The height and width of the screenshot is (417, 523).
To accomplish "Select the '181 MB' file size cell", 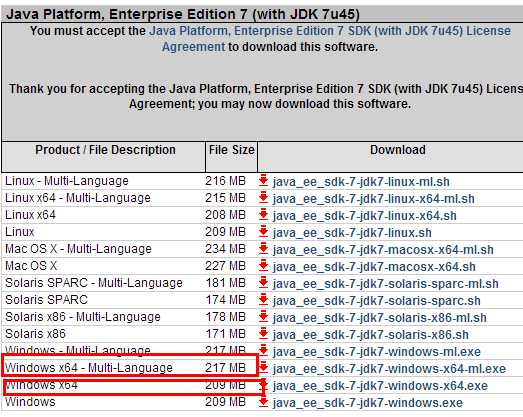I will point(225,283).
